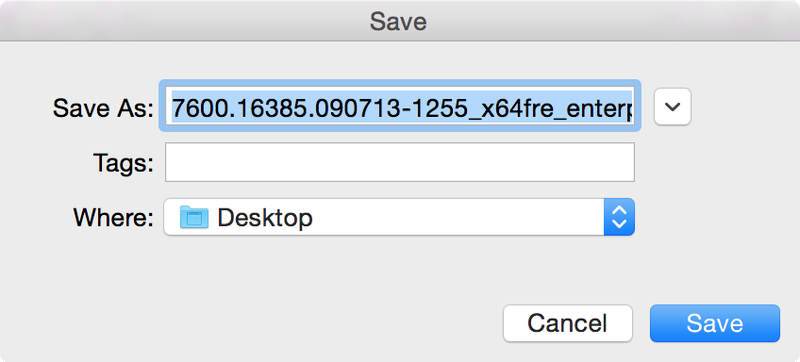This screenshot has height=362, width=800.
Task: Click the "Save As:" label
Action: (x=104, y=108)
